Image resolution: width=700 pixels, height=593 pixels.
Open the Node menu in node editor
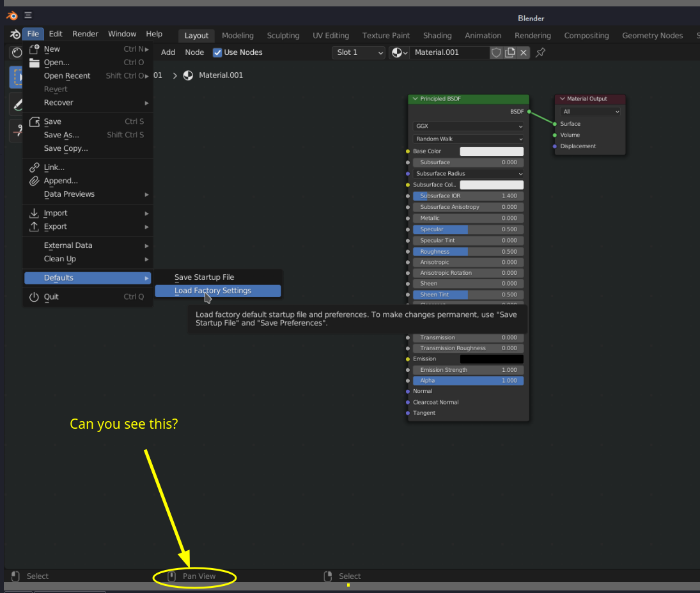[194, 52]
